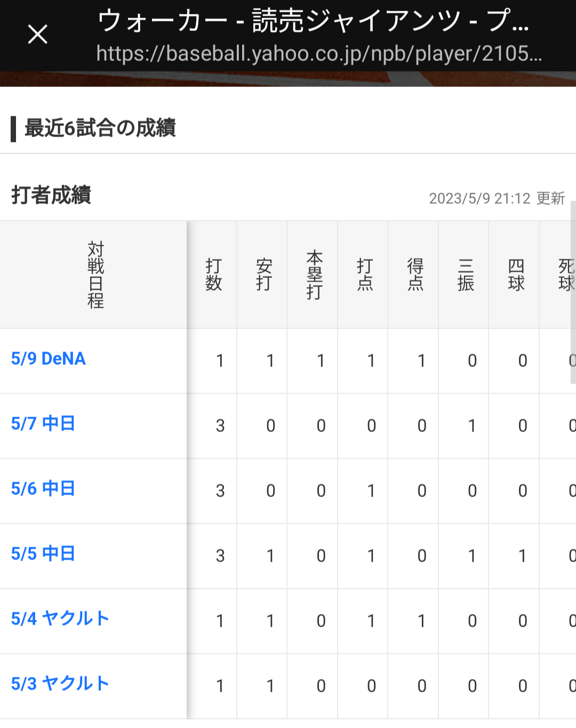
Task: Tap the 最近6試合の成績 section heading
Action: [x=100, y=129]
